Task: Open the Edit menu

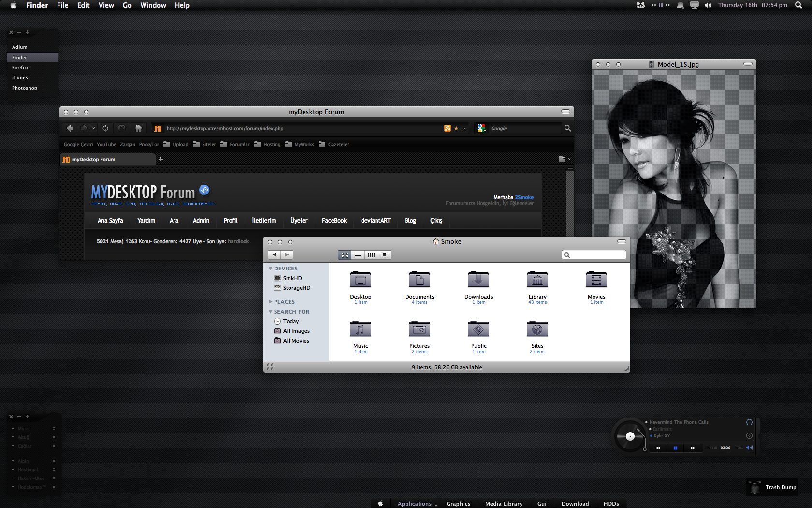Action: click(83, 5)
